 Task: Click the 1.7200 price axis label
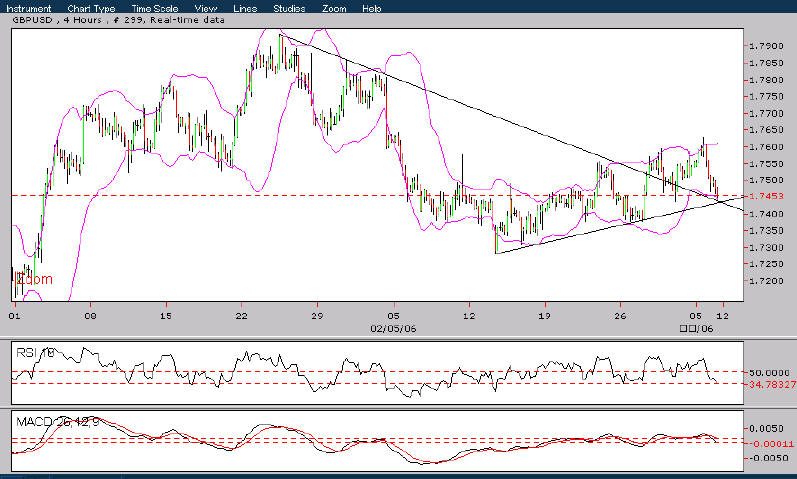tap(766, 281)
